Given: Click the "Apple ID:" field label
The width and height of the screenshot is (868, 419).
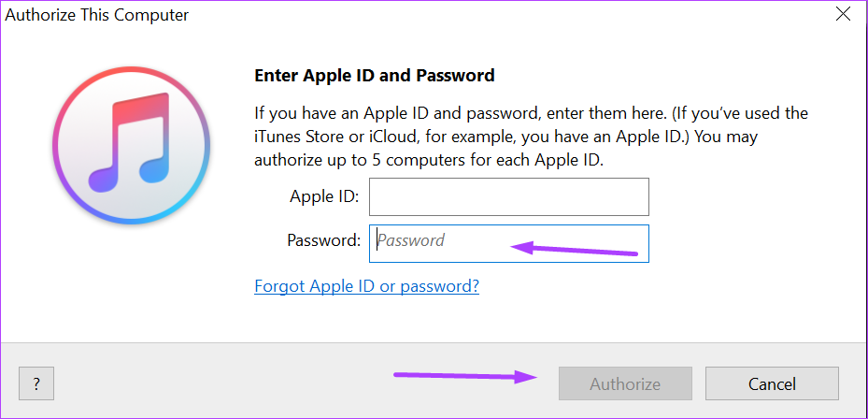Looking at the screenshot, I should point(325,197).
